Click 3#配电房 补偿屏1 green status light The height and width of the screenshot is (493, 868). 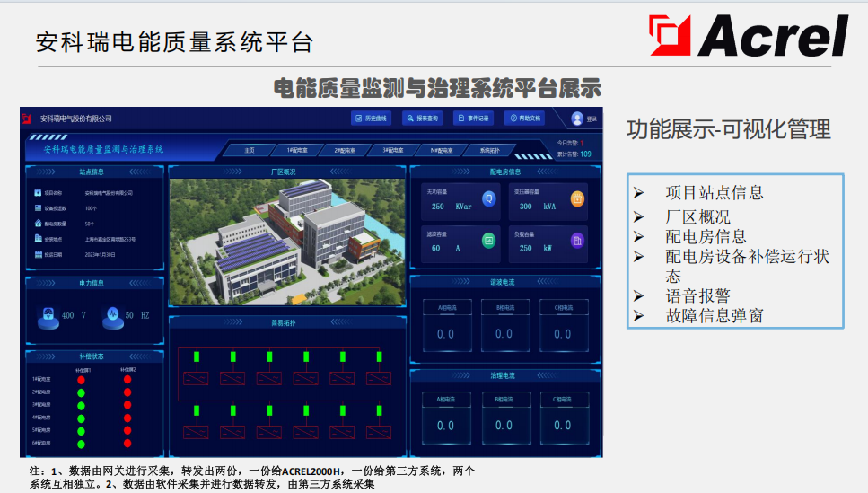(82, 406)
